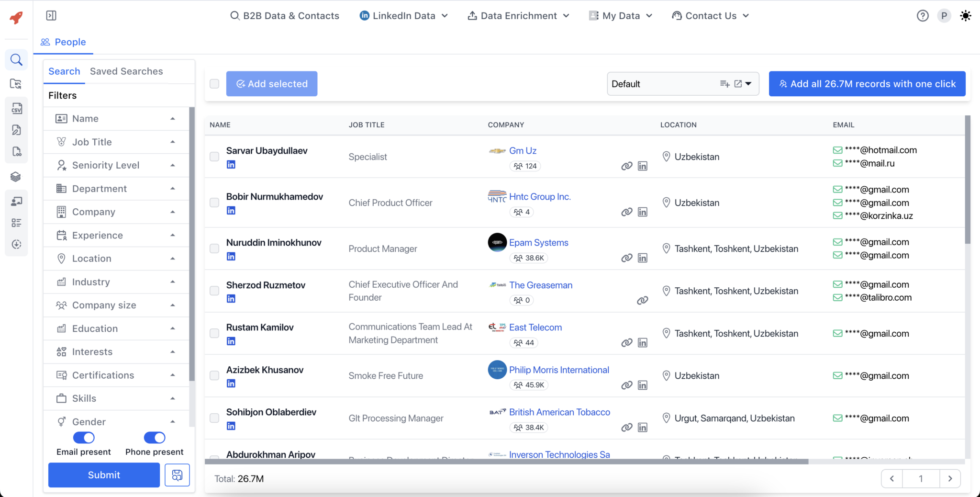
Task: Collapse the Job Title filter section
Action: pos(173,142)
